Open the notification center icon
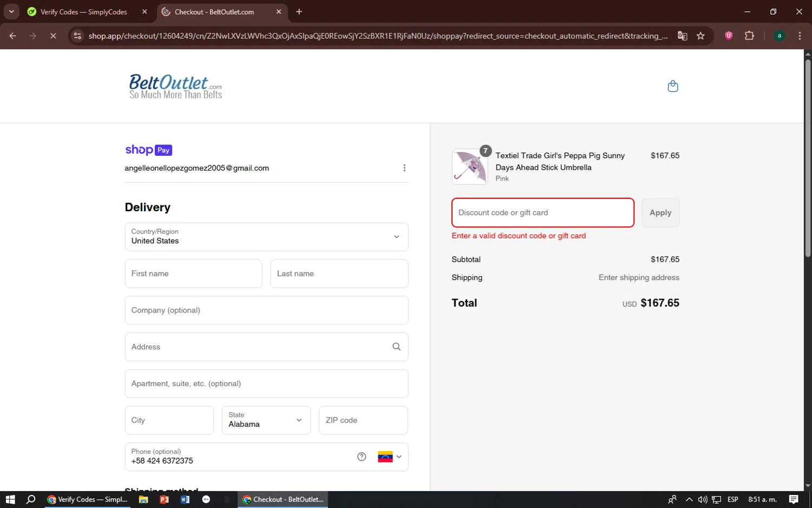Viewport: 812px width, 508px height. [794, 499]
